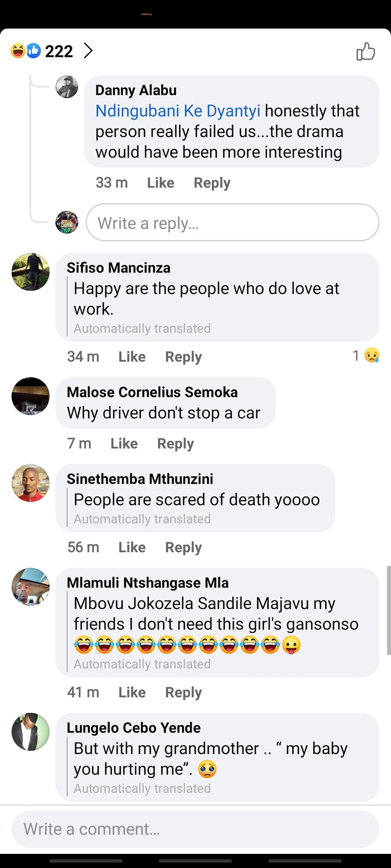
Task: Reply to Sifiso Mancinza's comment
Action: coord(183,357)
